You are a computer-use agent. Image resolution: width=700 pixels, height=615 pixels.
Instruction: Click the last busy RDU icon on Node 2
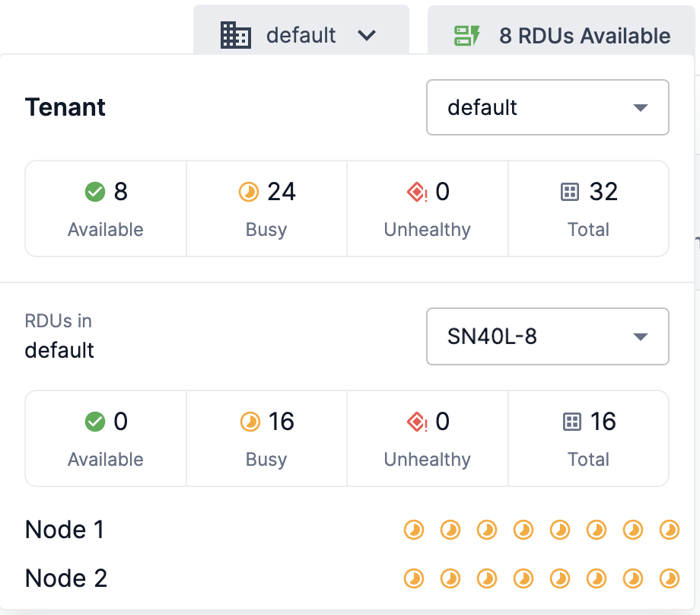click(669, 578)
